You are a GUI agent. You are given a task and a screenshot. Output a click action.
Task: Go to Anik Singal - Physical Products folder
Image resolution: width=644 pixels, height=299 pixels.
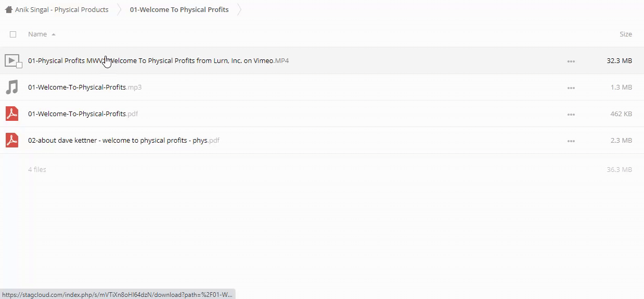click(61, 9)
